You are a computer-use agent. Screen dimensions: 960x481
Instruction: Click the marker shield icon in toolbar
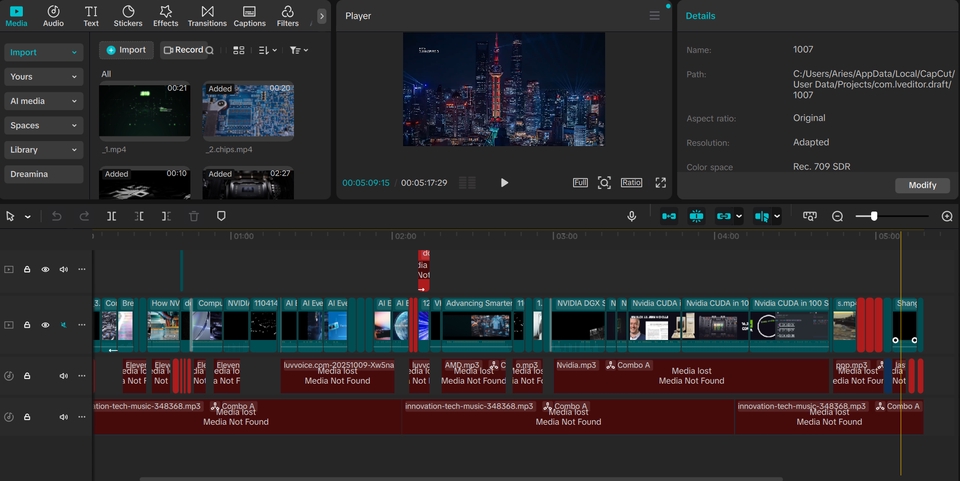pyautogui.click(x=221, y=216)
